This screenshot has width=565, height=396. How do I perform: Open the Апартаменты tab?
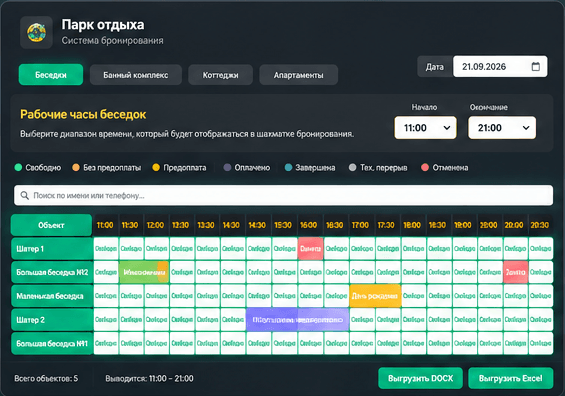pyautogui.click(x=298, y=75)
